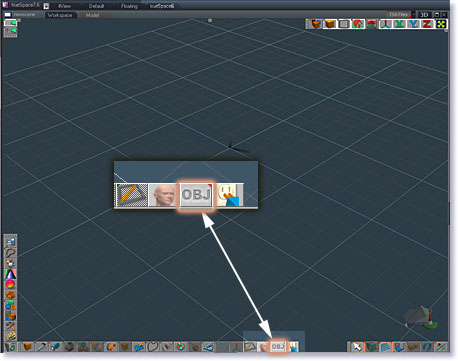Click the outlined freeform loop icon
Image resolution: width=458 pixels, height=361 pixels.
click(x=153, y=347)
